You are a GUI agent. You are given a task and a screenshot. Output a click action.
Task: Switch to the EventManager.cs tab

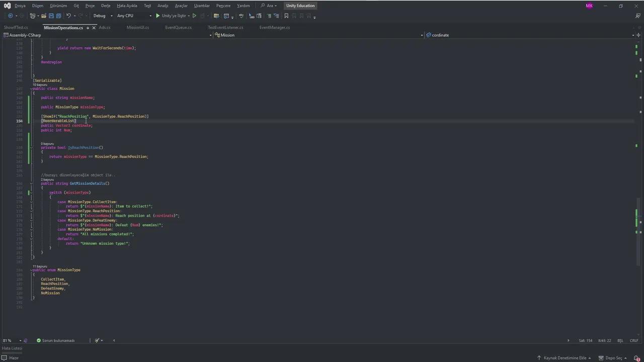pyautogui.click(x=275, y=28)
